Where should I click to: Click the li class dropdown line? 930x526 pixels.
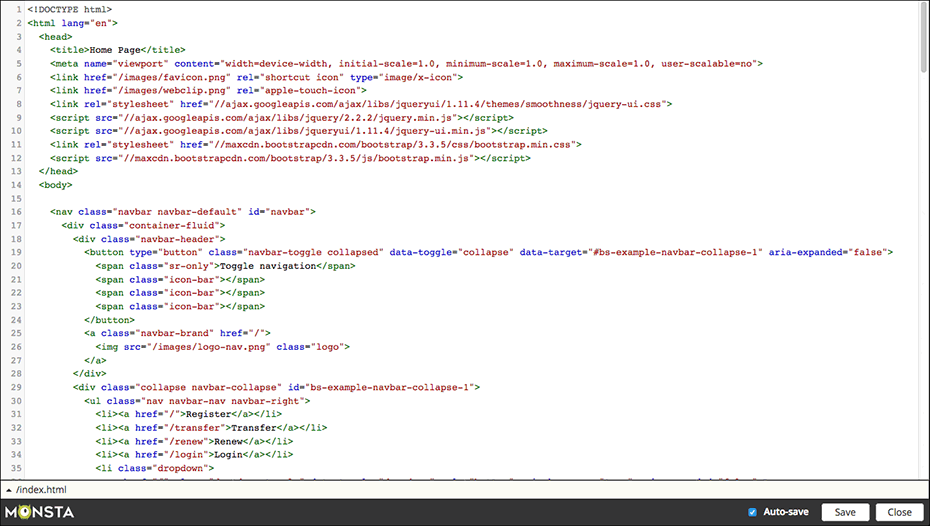click(x=154, y=468)
